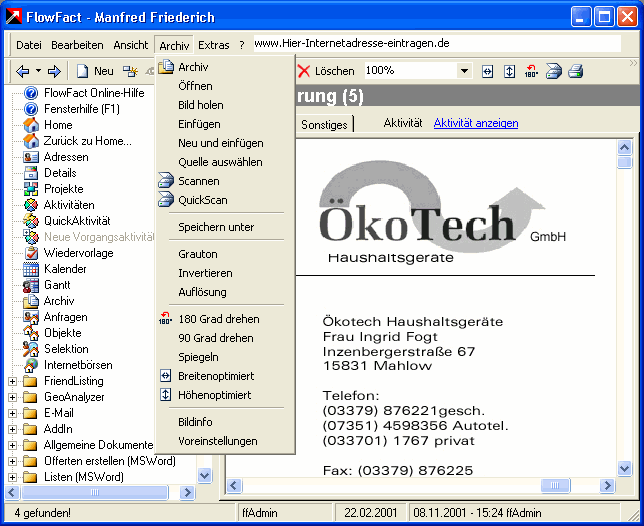
Task: Expand the E-Mail folder in tree
Action: 13,413
